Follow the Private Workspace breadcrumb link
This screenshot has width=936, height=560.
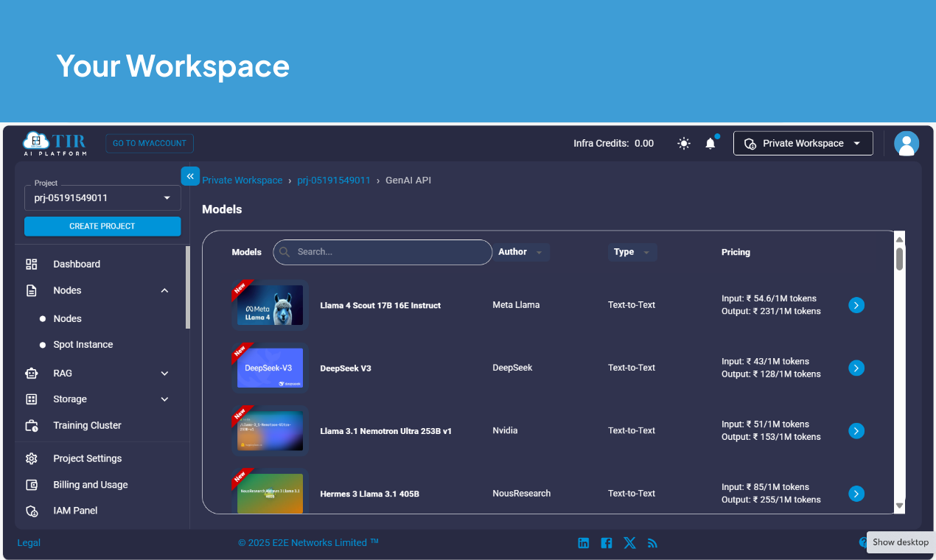click(242, 181)
